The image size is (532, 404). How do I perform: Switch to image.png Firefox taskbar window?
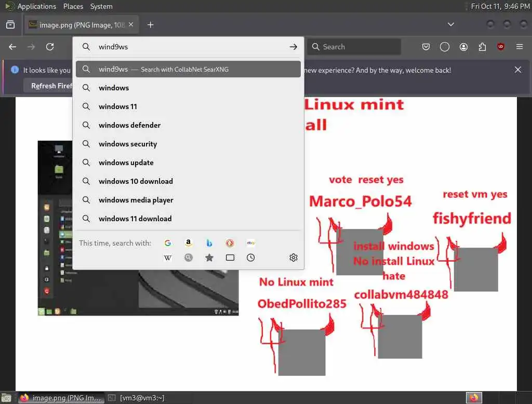click(61, 398)
